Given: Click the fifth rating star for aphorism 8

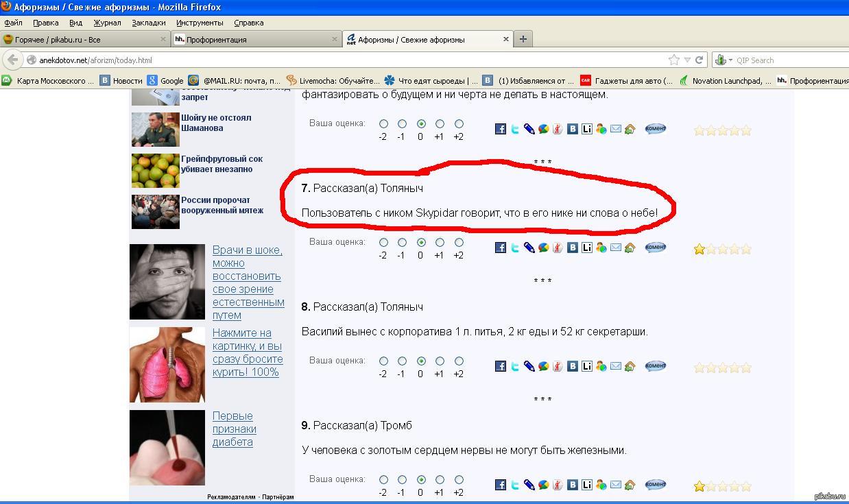Looking at the screenshot, I should (x=746, y=368).
